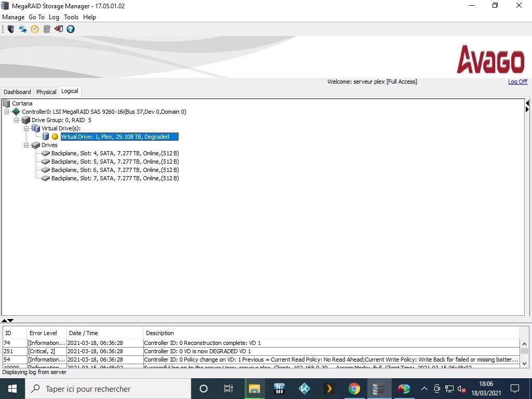Switch to the Dashboard tab

coord(17,91)
